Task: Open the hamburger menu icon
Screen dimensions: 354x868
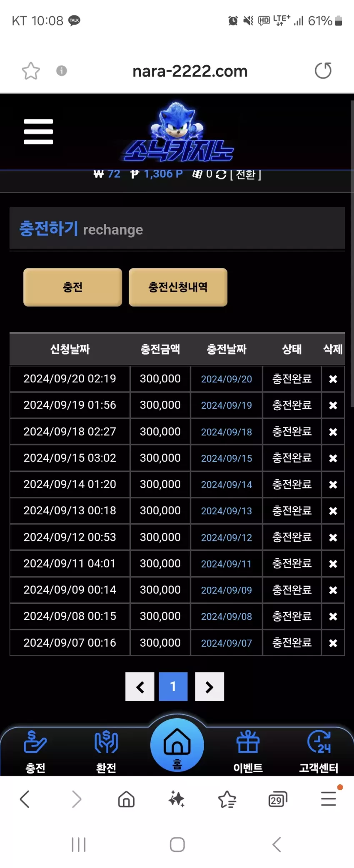Action: tap(38, 131)
